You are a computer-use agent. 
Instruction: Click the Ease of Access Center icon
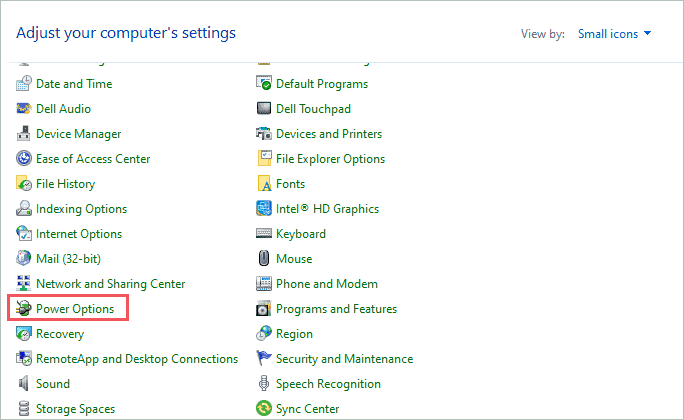(24, 158)
